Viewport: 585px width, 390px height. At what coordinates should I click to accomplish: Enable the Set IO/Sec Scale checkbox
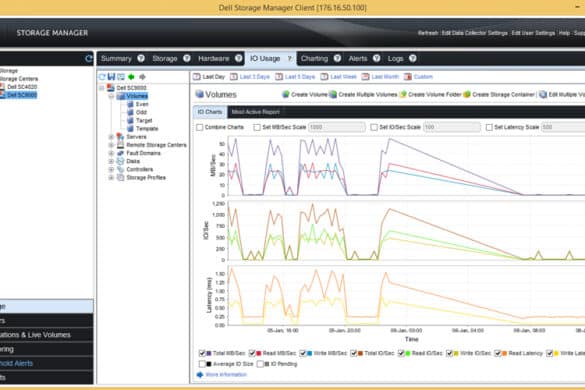(374, 127)
